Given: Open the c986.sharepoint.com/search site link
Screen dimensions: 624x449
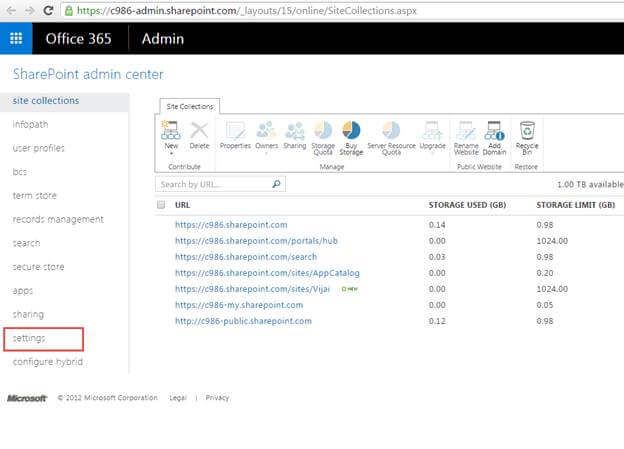Looking at the screenshot, I should tap(246, 257).
